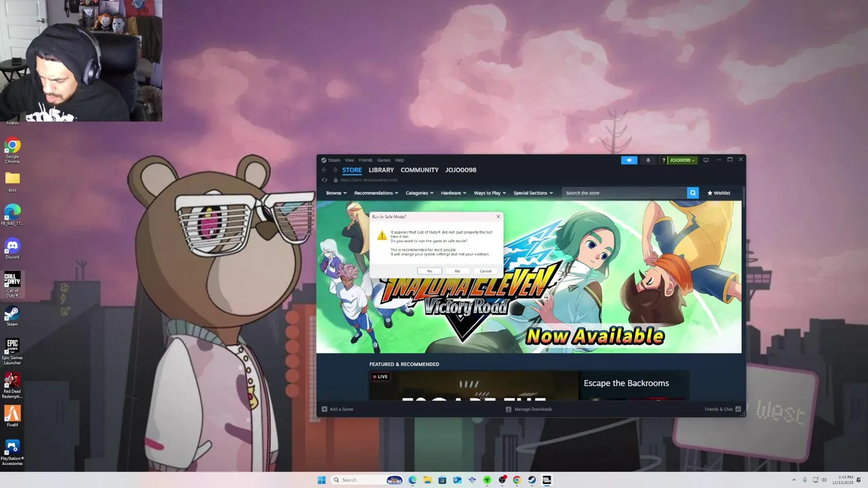Expand the Special Sections dropdown

coord(533,193)
